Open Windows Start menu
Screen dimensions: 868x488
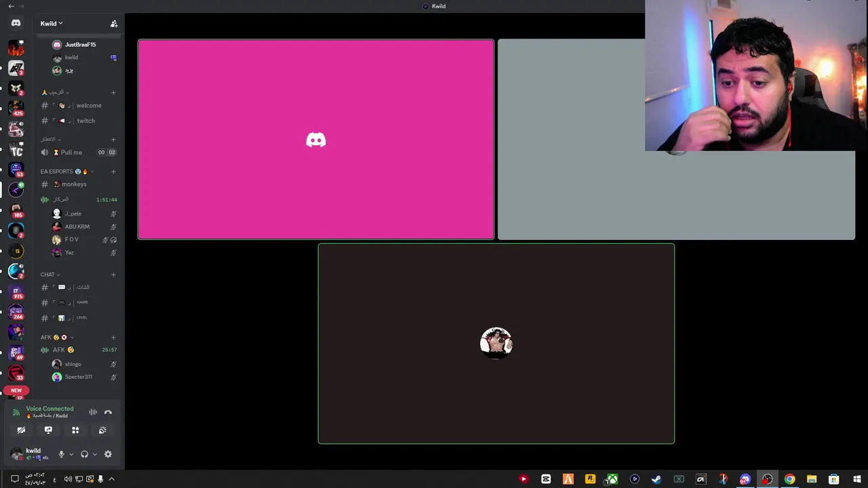click(x=856, y=479)
